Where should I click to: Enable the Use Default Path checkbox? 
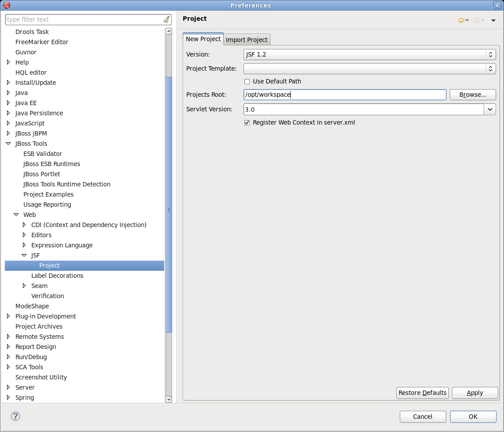(x=247, y=81)
